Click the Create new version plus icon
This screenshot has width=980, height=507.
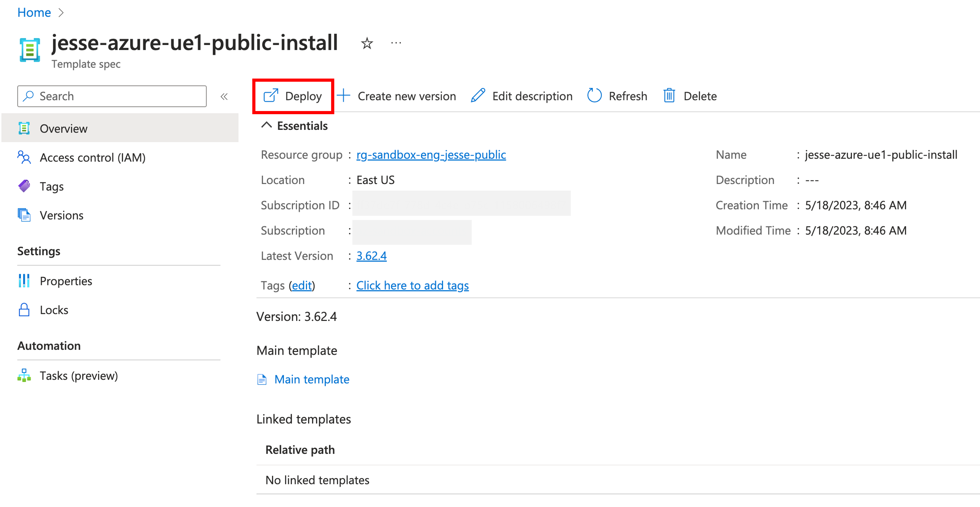pos(343,96)
